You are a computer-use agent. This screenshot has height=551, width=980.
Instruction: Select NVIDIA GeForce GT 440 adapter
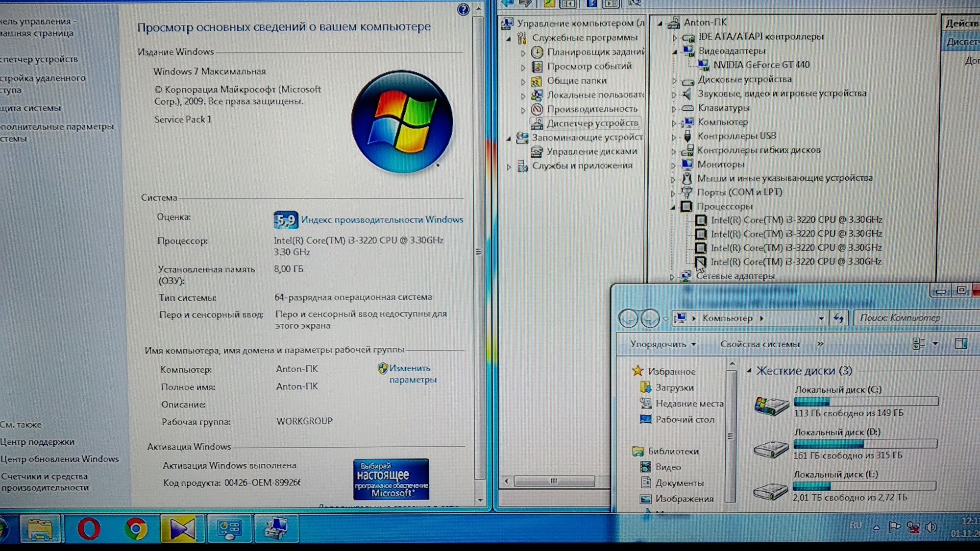[761, 65]
